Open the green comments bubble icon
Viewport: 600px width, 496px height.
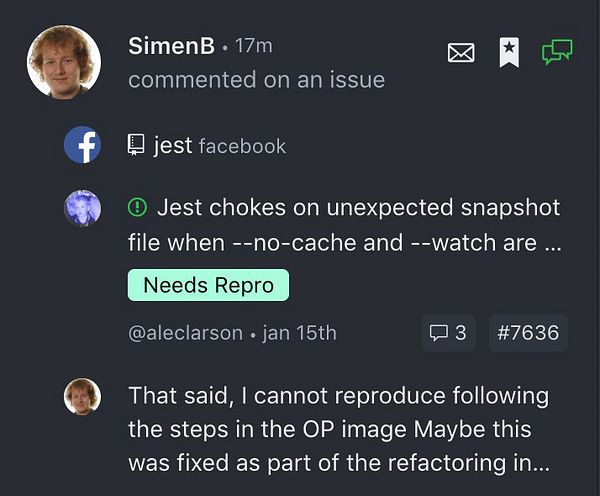pos(557,52)
